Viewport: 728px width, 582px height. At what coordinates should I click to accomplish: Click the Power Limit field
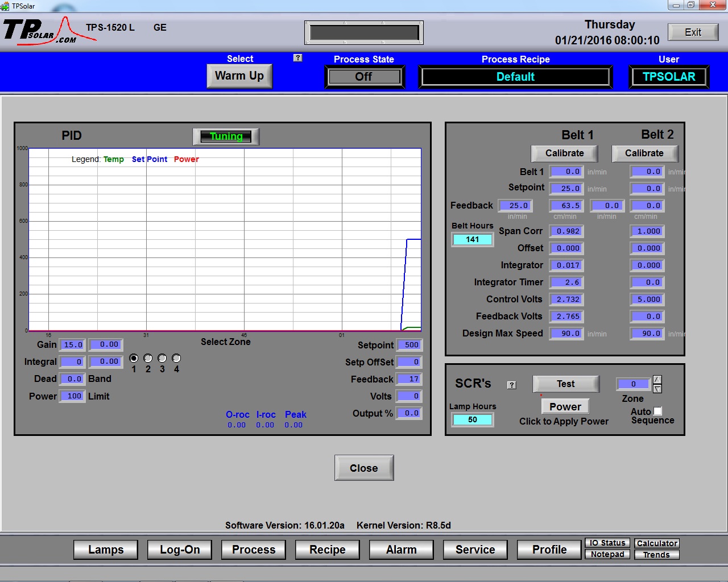73,396
